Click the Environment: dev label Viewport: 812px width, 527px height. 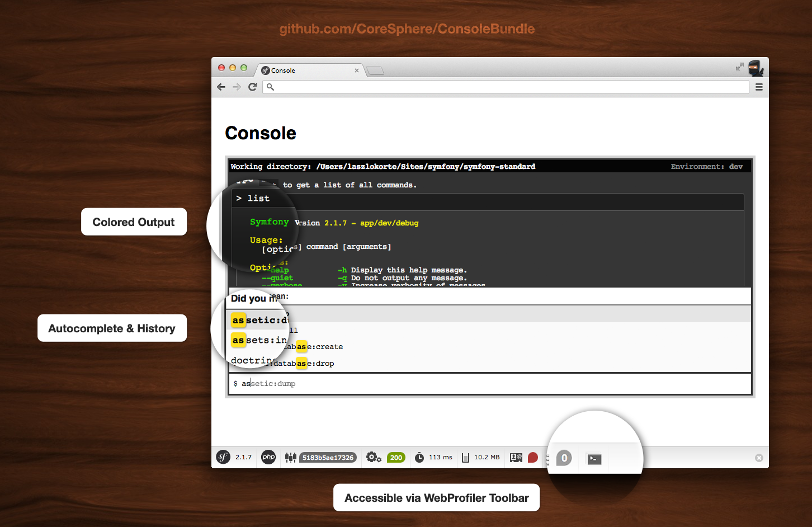click(707, 166)
